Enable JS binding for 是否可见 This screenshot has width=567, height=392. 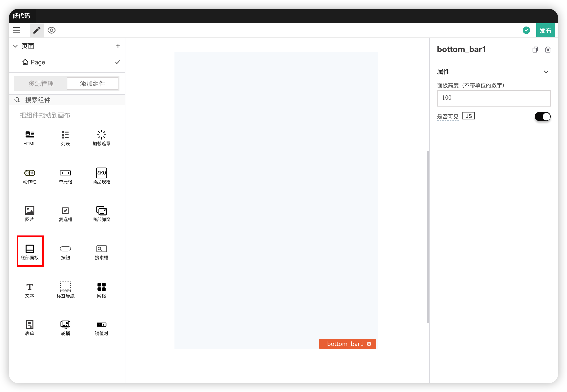(468, 116)
